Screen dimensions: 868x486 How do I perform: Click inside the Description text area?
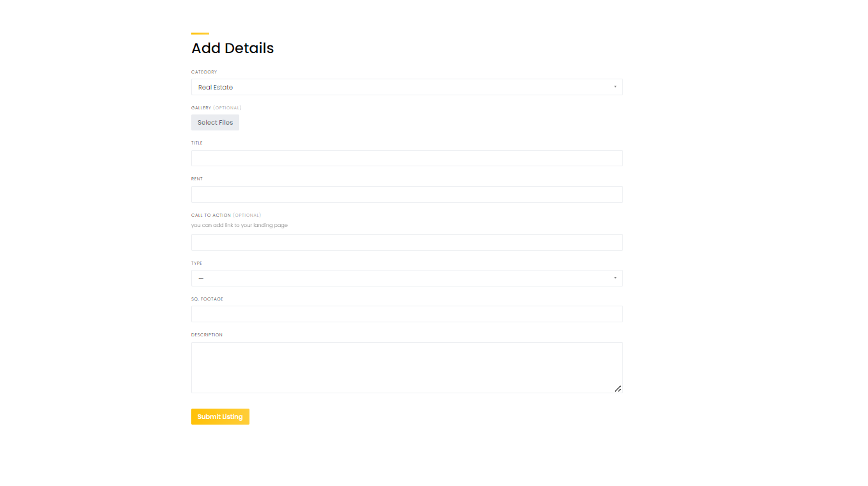pos(407,368)
